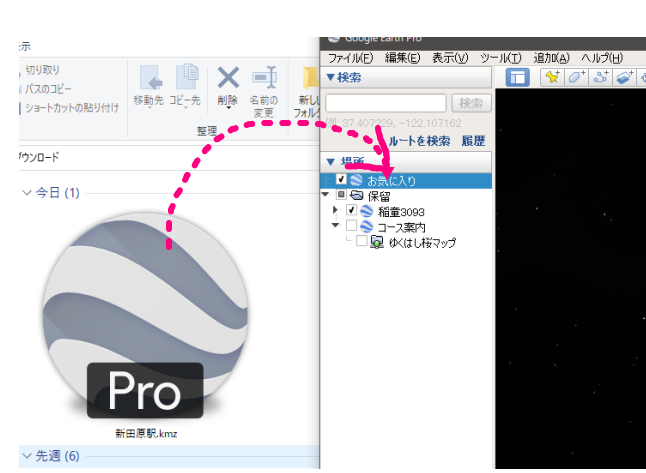646x473 pixels.
Task: Add a path using the toolbar icon
Action: click(x=601, y=77)
